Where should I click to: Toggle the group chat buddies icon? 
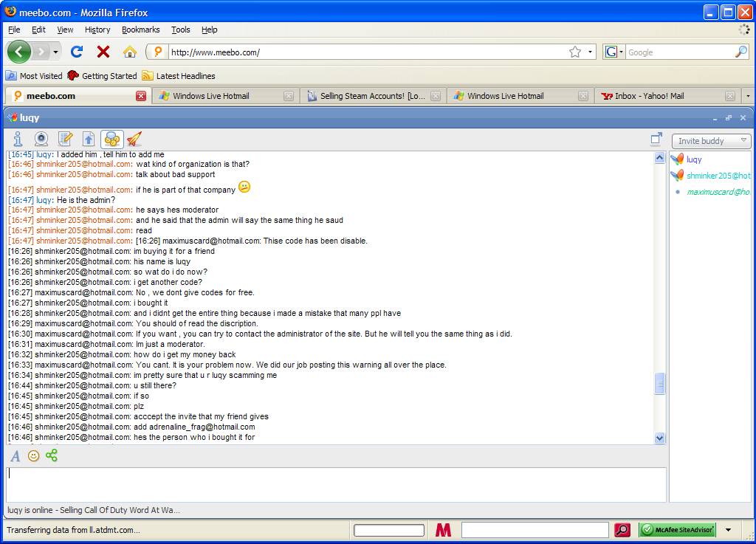112,140
